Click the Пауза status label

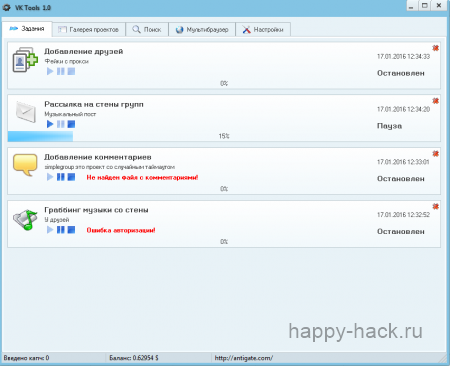389,126
